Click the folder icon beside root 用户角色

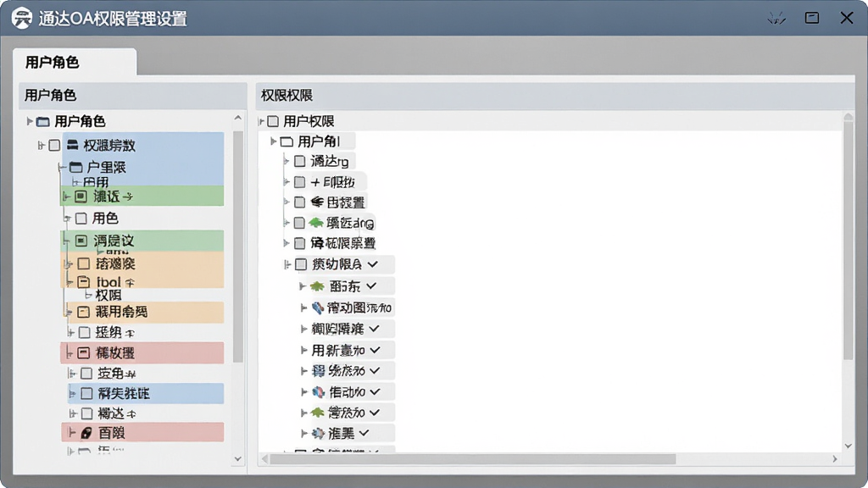pos(42,121)
